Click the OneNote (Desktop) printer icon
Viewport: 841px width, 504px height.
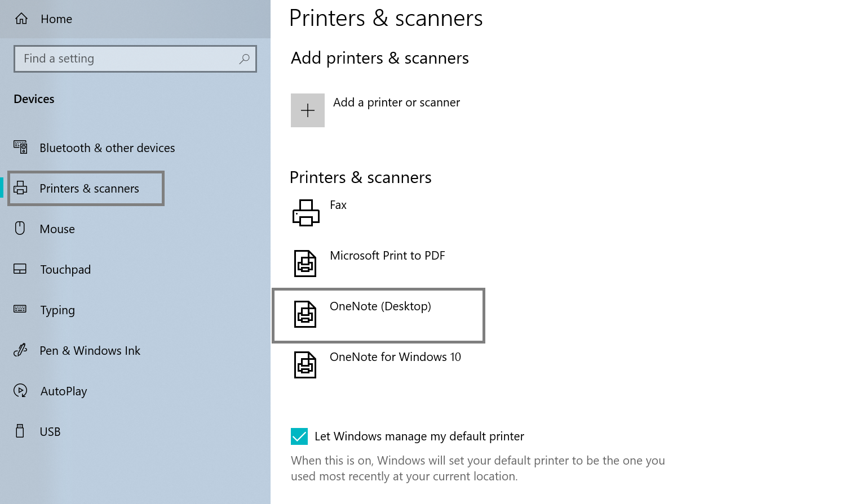pos(305,314)
